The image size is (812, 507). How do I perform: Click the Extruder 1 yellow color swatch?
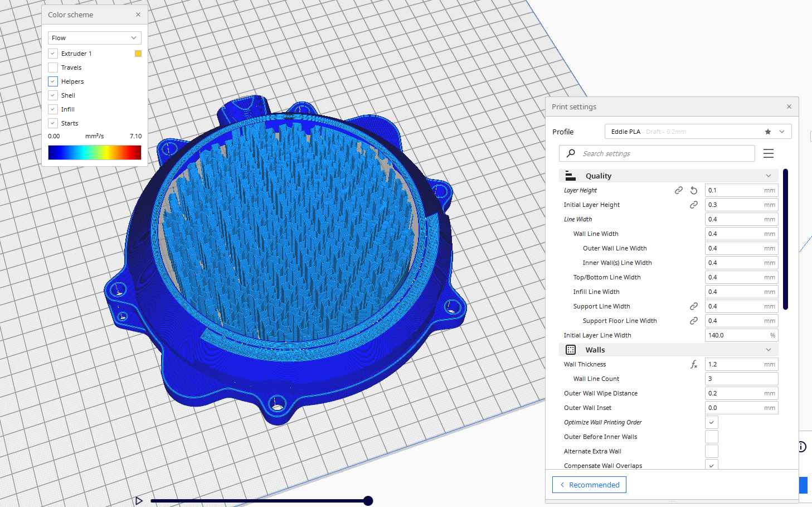pyautogui.click(x=138, y=54)
